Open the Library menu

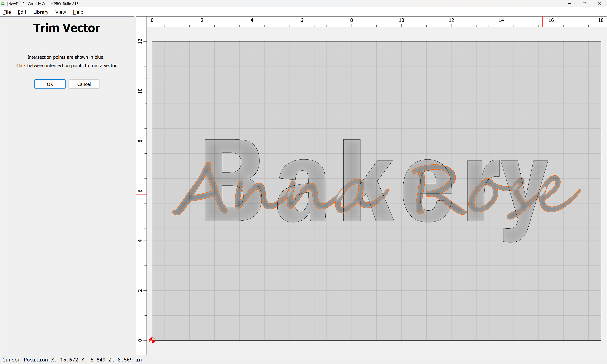click(x=41, y=12)
